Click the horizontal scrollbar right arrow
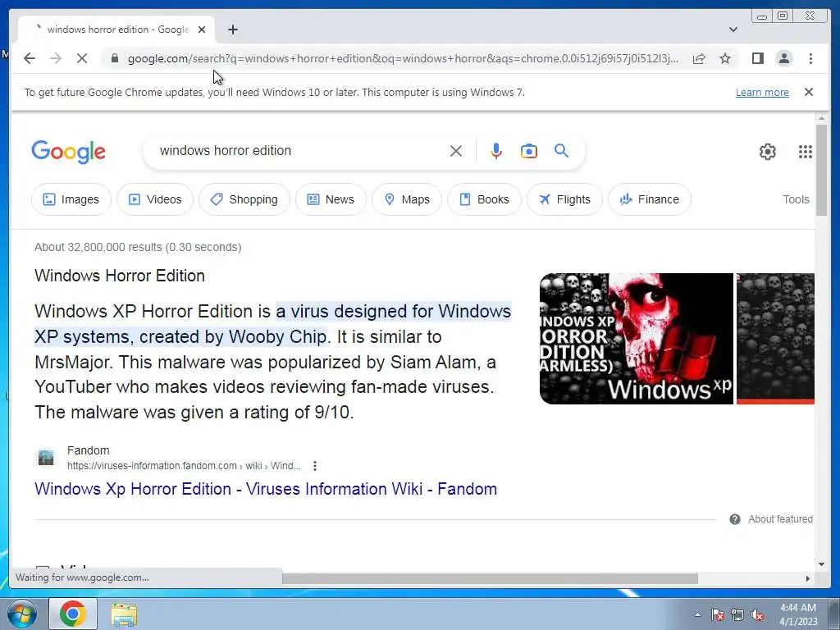The image size is (840, 630). coord(808,578)
